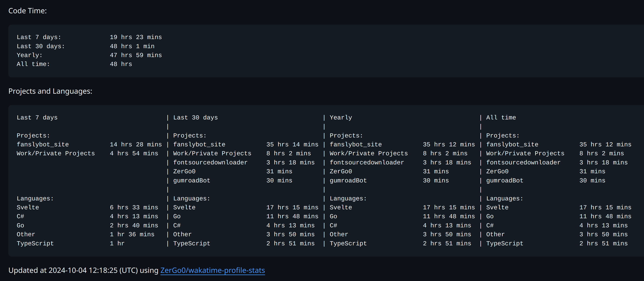Screen dimensions: 644x281
Task: Click the 'Last 30 days' column header
Action: coord(195,118)
